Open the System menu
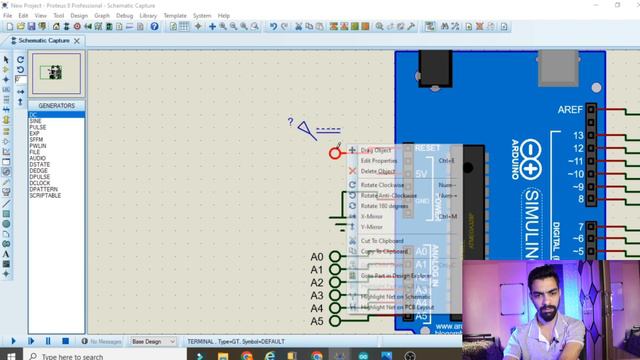 [x=202, y=16]
